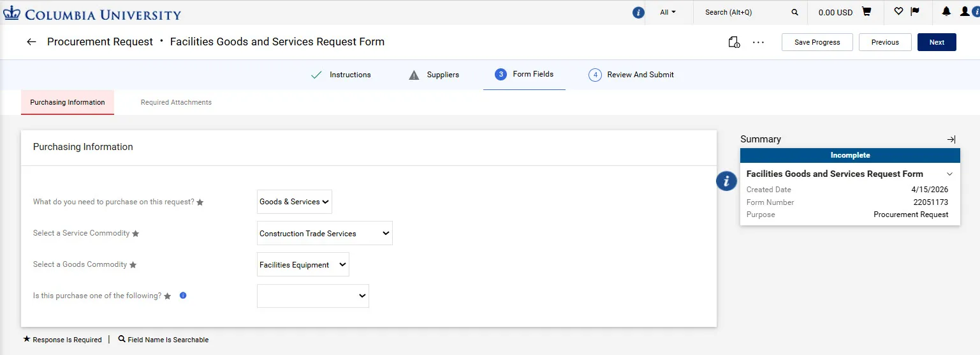Screen dimensions: 980x355
Task: Click the magnifying glass search icon
Action: tap(794, 12)
